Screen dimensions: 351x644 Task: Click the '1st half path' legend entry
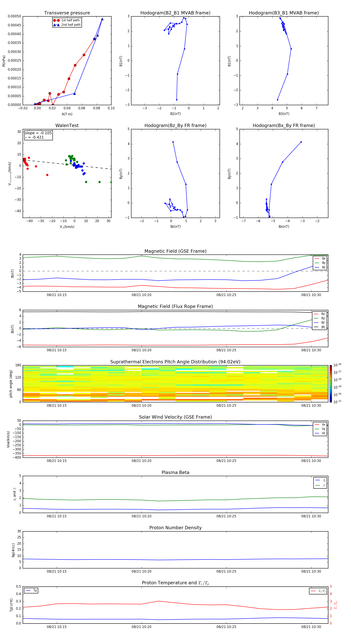[67, 20]
